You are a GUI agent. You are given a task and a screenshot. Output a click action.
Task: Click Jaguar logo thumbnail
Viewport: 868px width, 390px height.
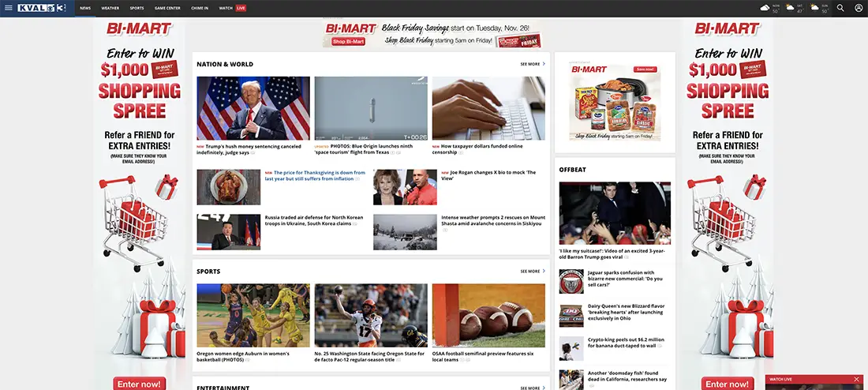click(571, 281)
